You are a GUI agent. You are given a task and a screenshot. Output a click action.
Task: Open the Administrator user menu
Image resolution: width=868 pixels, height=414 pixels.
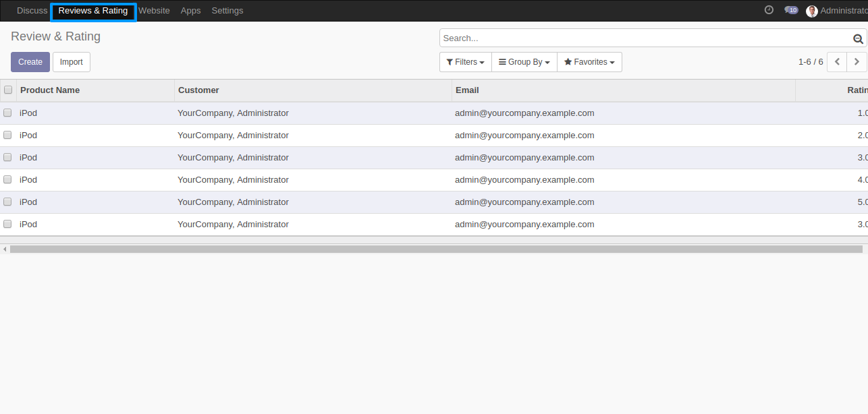tap(837, 11)
